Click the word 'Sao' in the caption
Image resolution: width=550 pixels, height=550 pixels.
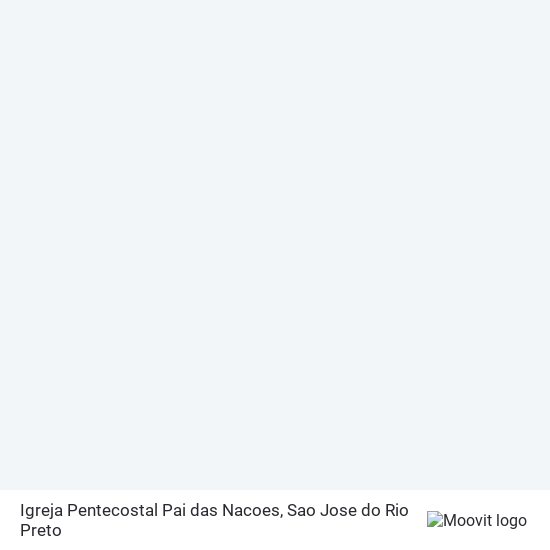[x=301, y=510]
